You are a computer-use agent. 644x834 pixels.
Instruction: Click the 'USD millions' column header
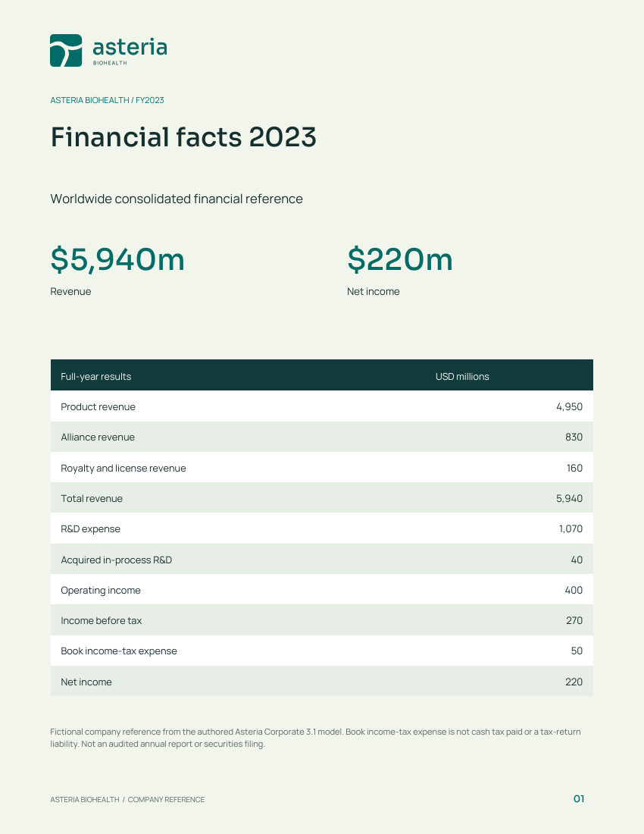click(462, 377)
